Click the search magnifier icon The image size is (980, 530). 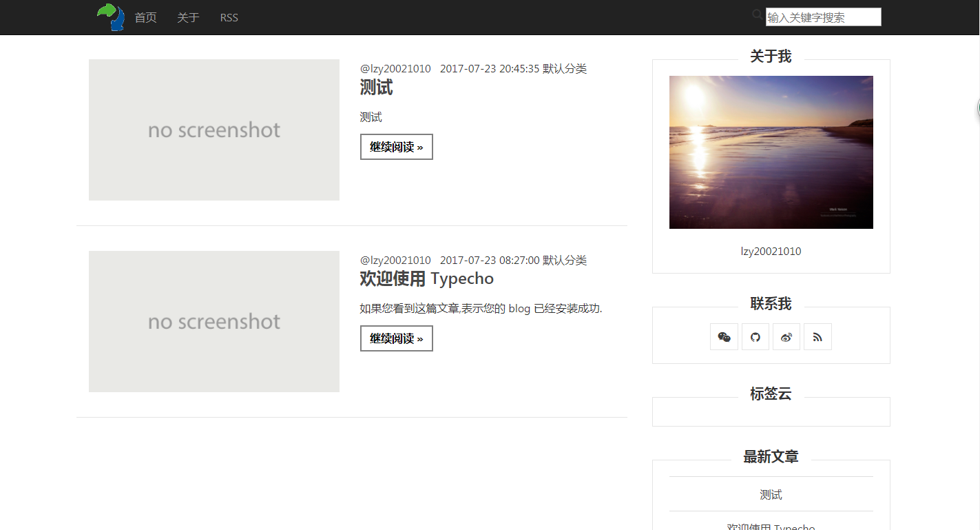click(x=758, y=14)
